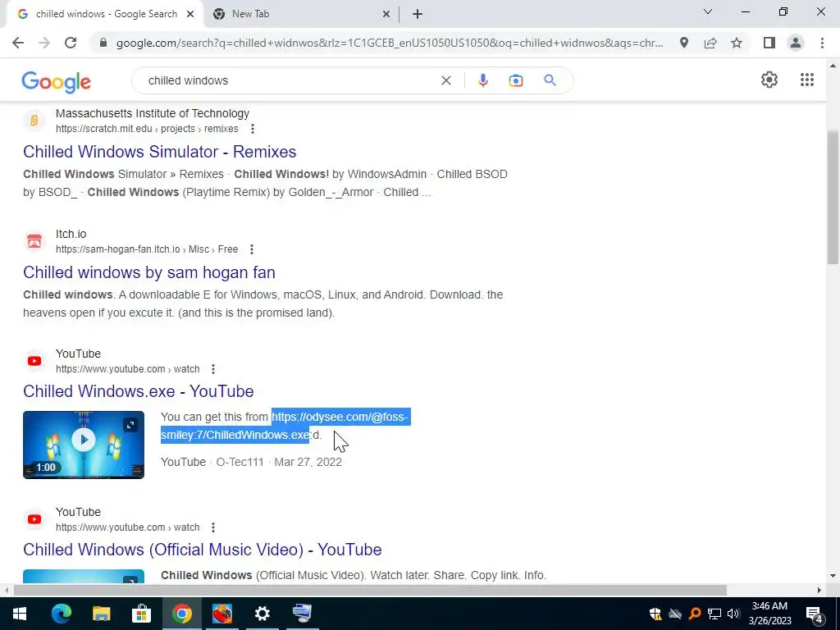Click the address bar URL
Viewport: 840px width, 630px height.
pos(390,43)
